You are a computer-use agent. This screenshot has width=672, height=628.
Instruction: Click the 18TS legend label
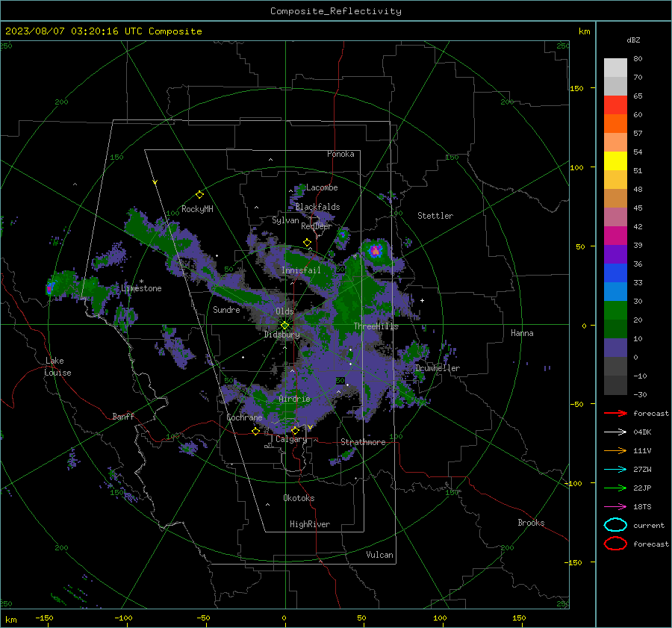(x=642, y=507)
